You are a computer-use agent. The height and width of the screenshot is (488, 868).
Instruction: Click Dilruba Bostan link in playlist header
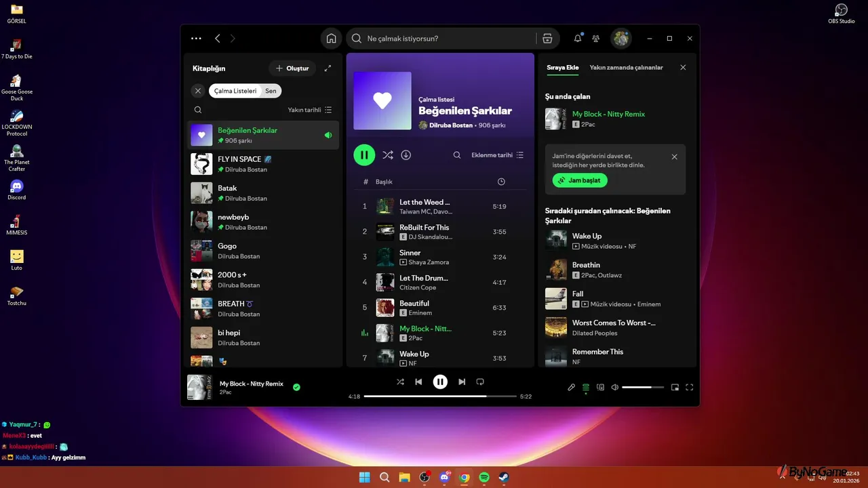[451, 125]
